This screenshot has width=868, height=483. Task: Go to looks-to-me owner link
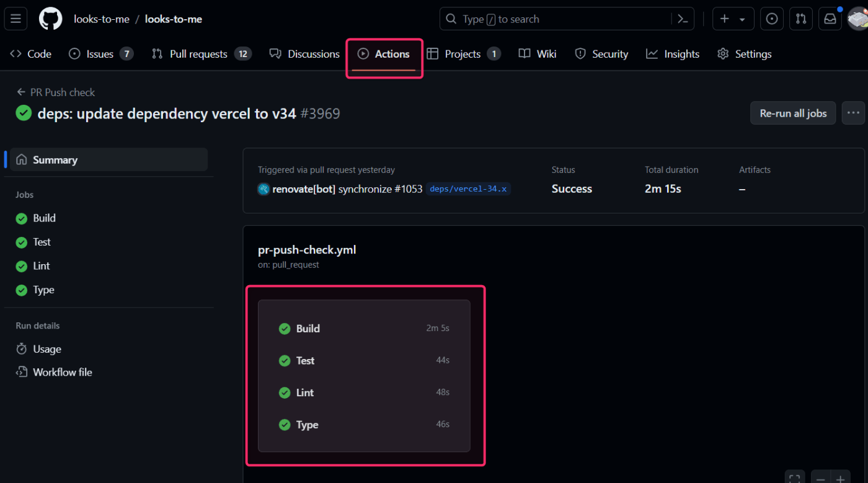(x=102, y=19)
